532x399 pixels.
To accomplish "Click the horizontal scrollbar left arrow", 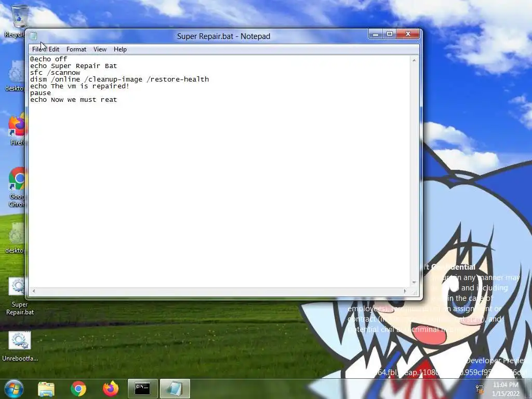I will tap(33, 291).
